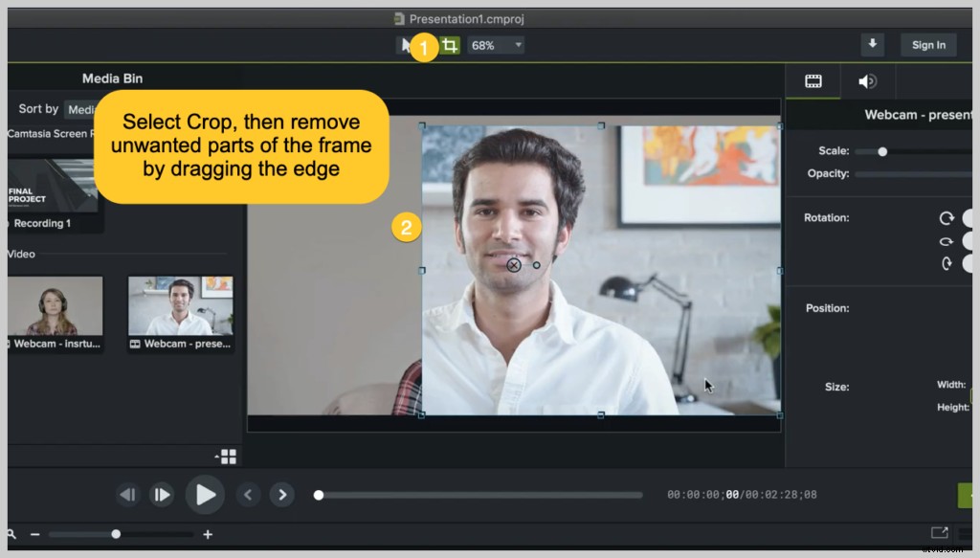This screenshot has width=980, height=558.
Task: Select the Webcam - instru thumbnail
Action: 55,313
